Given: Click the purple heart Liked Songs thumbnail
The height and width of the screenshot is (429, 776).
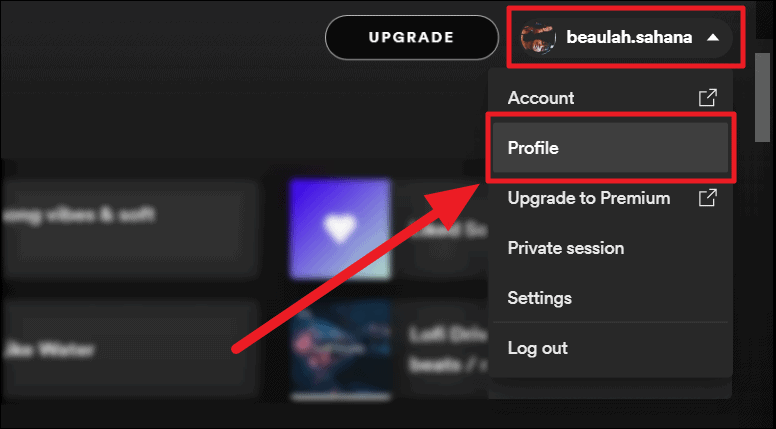Looking at the screenshot, I should (x=340, y=230).
